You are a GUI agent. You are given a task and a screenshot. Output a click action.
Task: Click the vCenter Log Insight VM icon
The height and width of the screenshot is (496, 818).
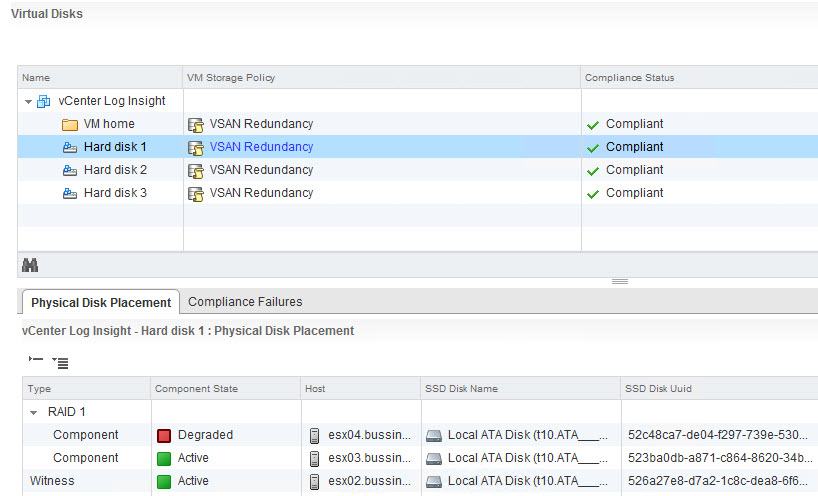click(x=43, y=101)
